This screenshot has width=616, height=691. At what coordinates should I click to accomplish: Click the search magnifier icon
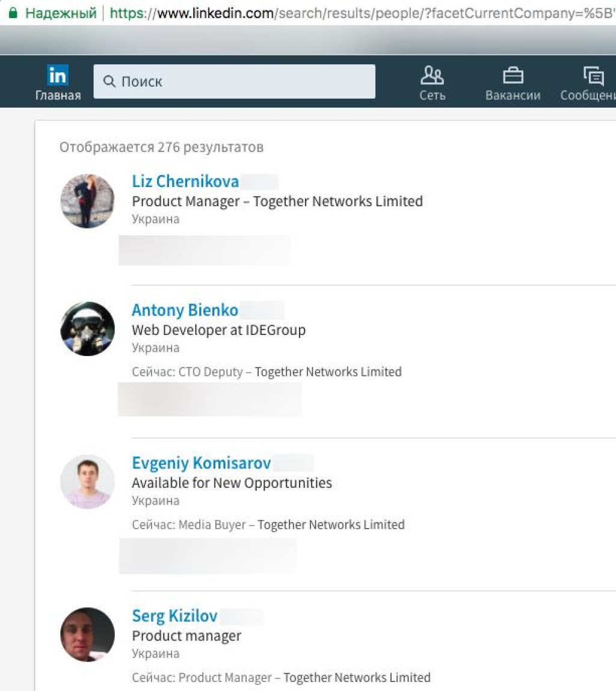pos(109,81)
